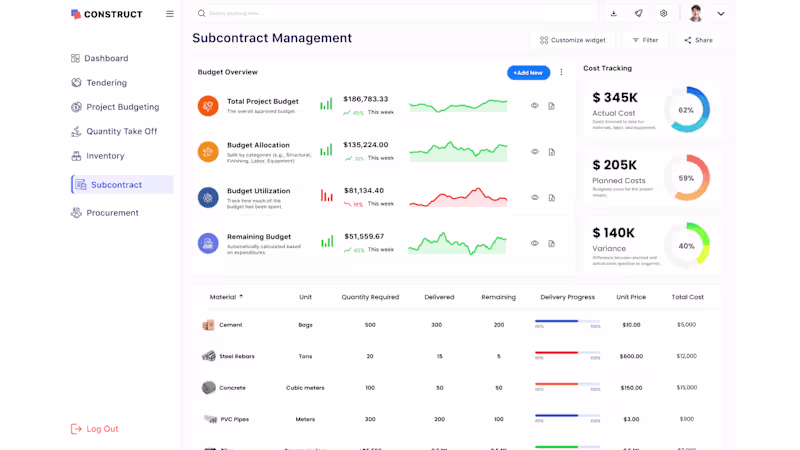800x450 pixels.
Task: Click bar chart icon for Budget Allocation
Action: coord(327,150)
